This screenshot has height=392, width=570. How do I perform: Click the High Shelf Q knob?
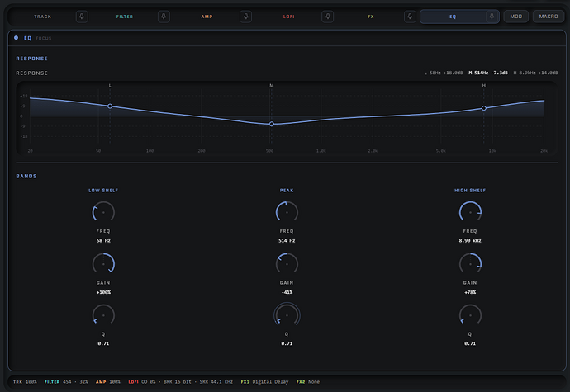tap(470, 315)
